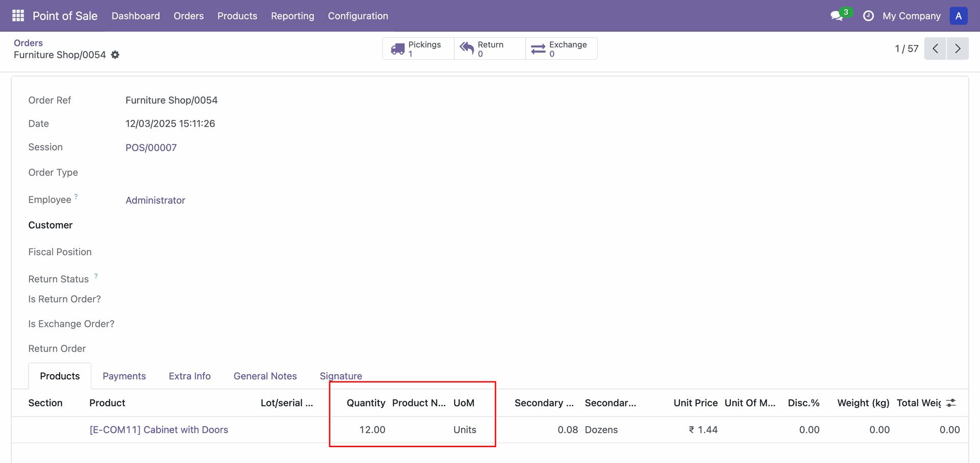
Task: Open the POS/00007 session link
Action: (151, 148)
